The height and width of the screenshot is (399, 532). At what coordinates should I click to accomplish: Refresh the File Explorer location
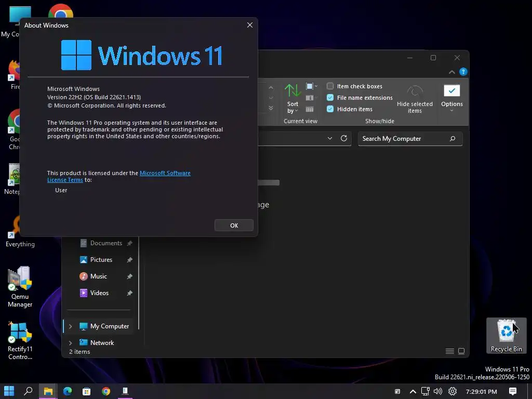[x=344, y=138]
